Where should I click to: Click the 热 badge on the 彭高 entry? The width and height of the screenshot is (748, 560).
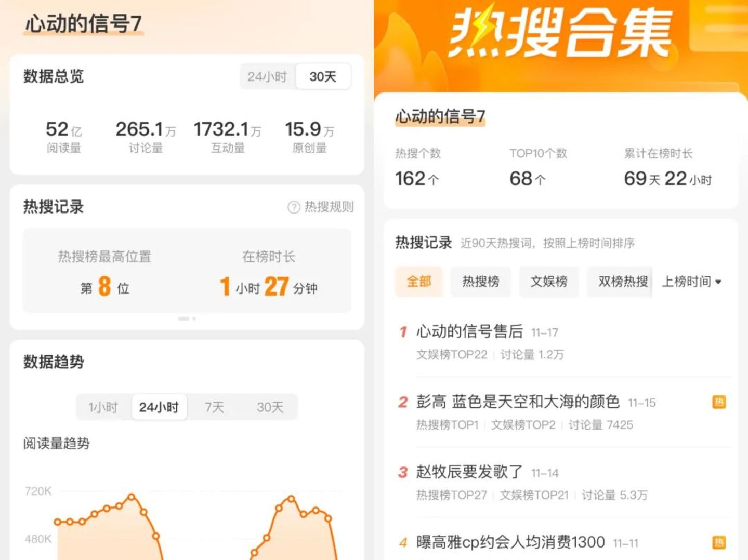click(719, 402)
